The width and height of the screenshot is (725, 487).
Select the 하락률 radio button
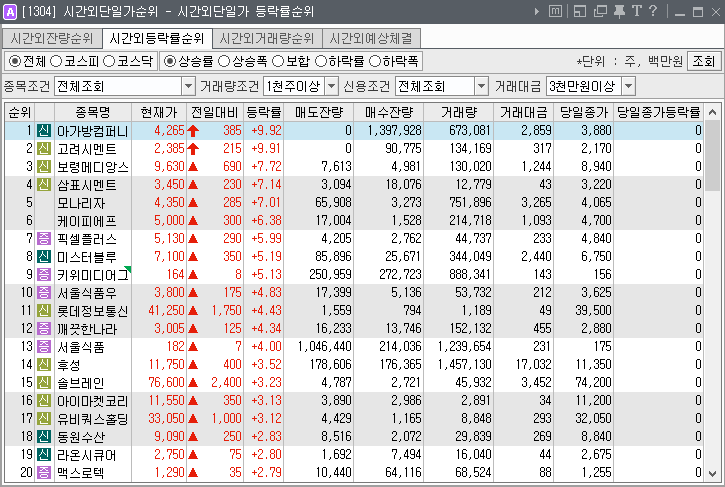coord(320,61)
